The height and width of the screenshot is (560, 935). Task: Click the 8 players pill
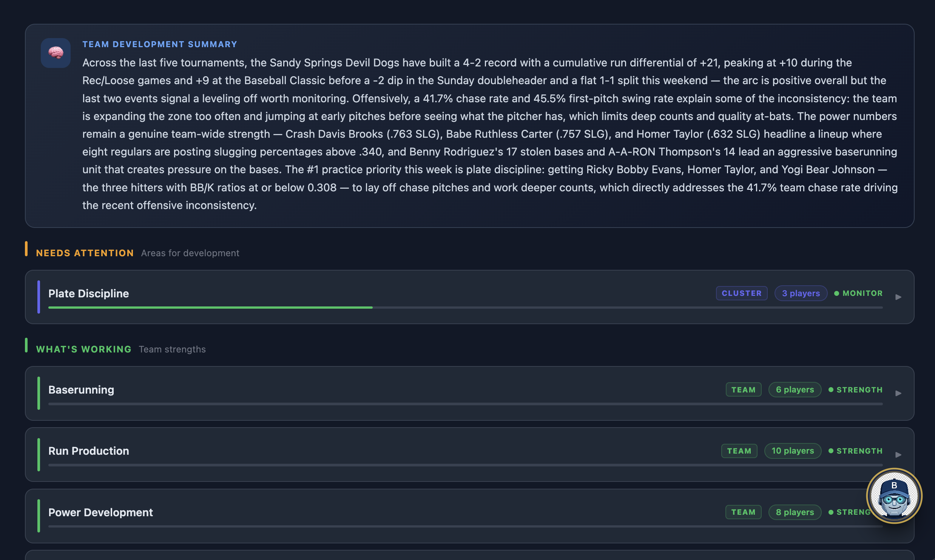click(x=795, y=512)
